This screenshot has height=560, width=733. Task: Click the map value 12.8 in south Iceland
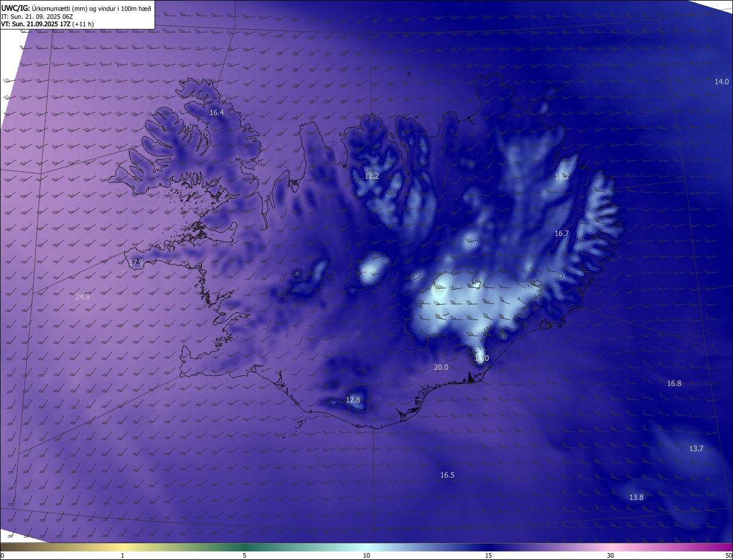point(353,400)
